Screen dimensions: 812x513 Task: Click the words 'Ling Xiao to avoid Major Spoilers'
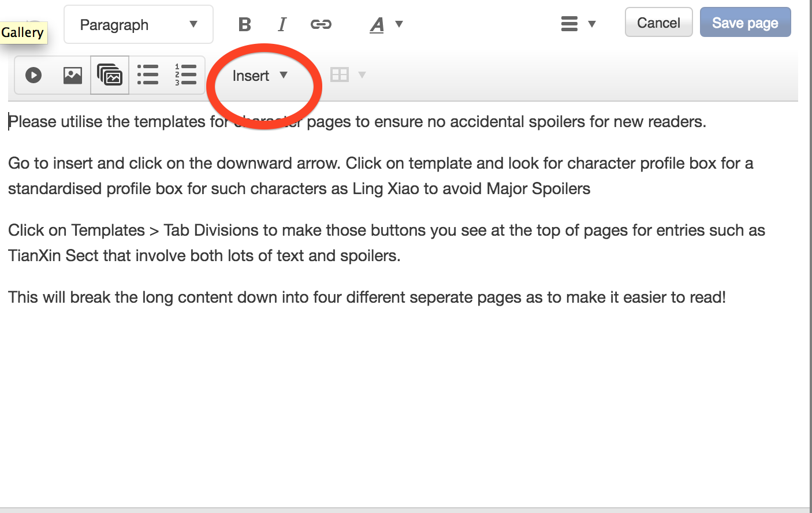[x=471, y=189]
